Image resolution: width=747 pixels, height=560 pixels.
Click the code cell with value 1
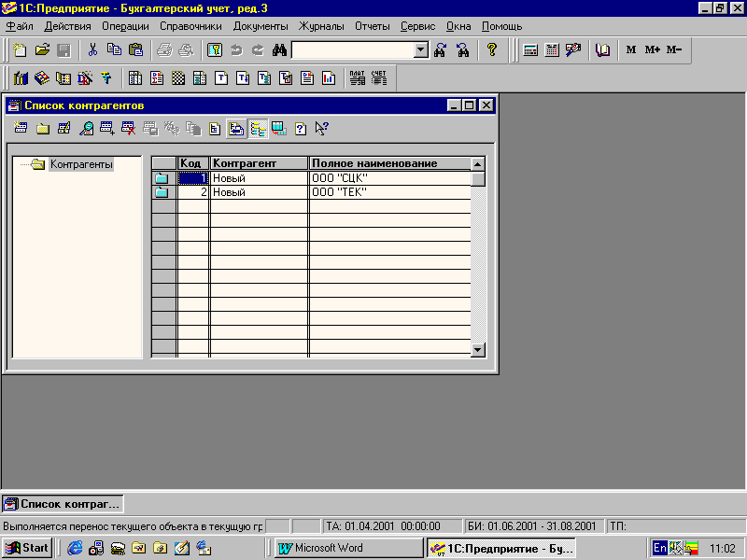click(x=193, y=178)
